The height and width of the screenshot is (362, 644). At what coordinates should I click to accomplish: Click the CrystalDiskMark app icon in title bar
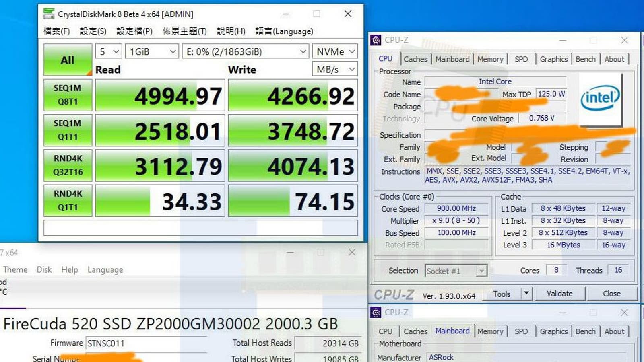(49, 14)
